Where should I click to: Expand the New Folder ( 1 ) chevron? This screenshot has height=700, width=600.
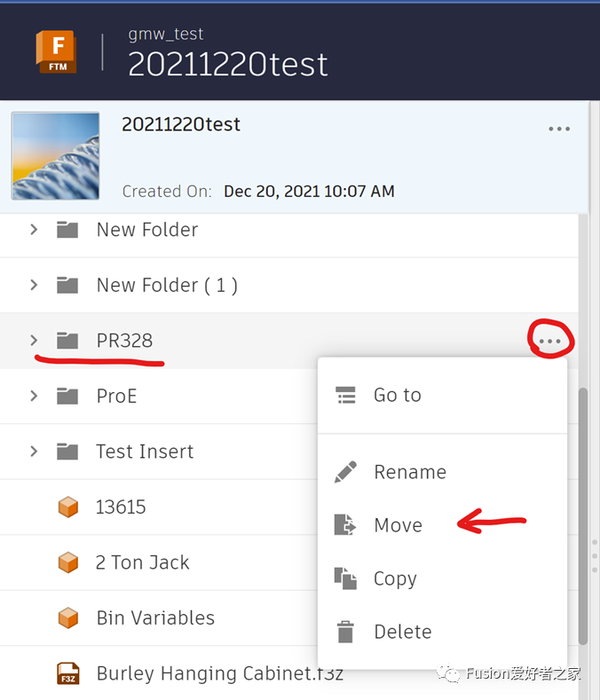pyautogui.click(x=34, y=285)
